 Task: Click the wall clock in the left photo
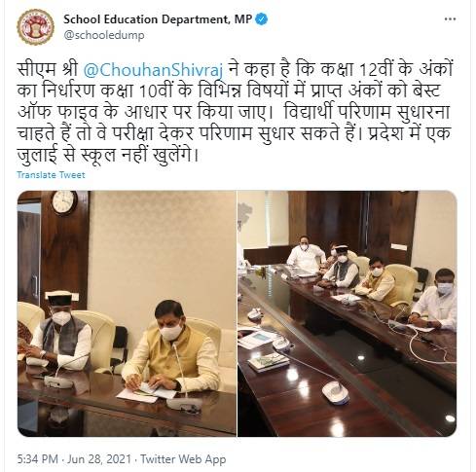pos(64,202)
